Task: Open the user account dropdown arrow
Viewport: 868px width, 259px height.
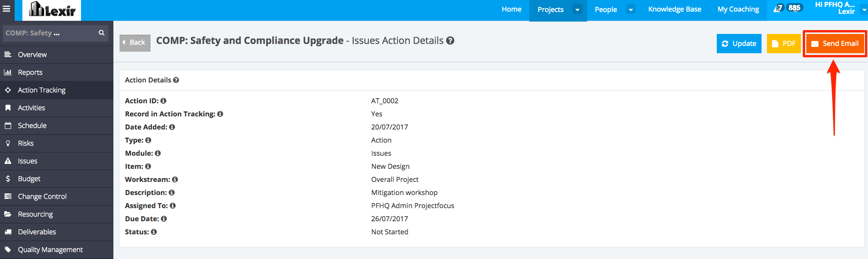Action: click(x=864, y=10)
